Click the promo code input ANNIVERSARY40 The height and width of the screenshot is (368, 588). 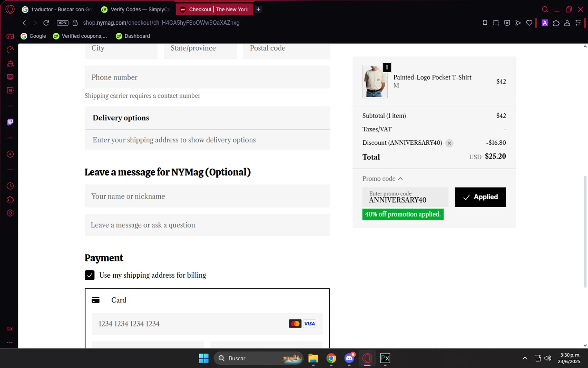(405, 197)
